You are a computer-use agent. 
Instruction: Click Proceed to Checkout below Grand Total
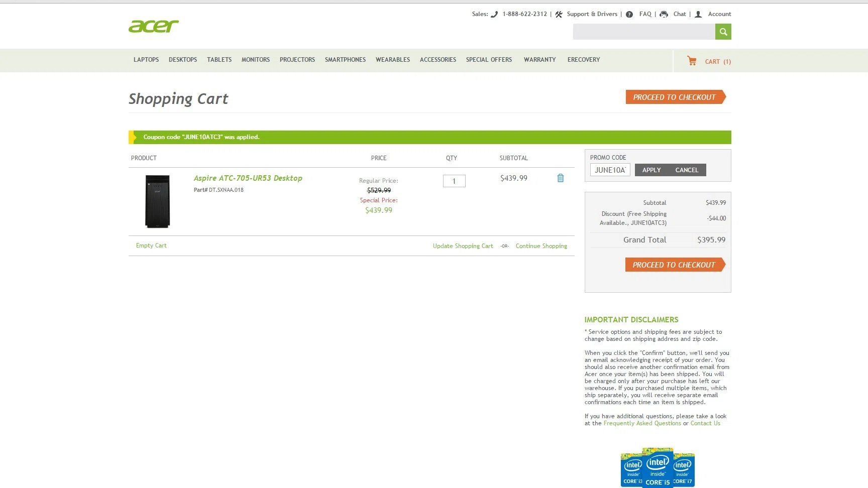pyautogui.click(x=675, y=265)
